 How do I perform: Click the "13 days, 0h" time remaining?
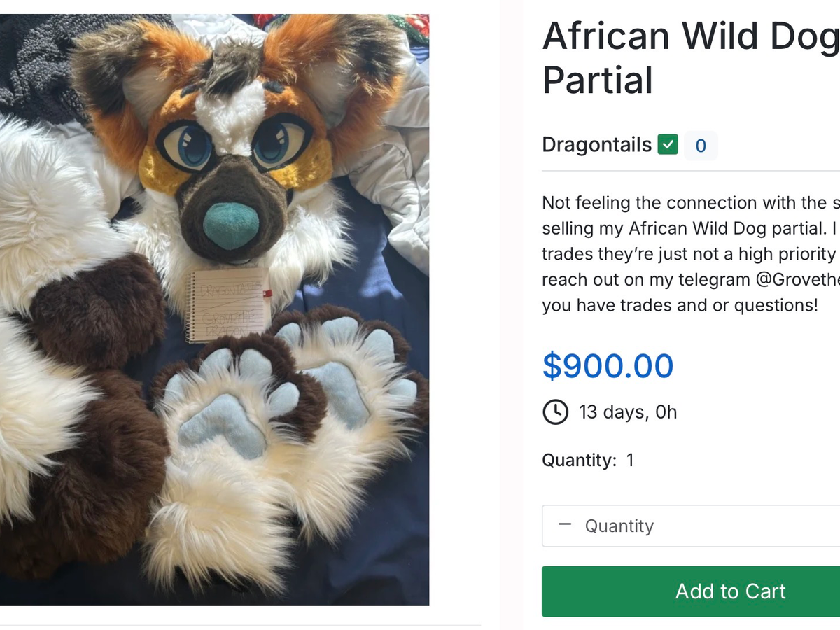click(628, 412)
